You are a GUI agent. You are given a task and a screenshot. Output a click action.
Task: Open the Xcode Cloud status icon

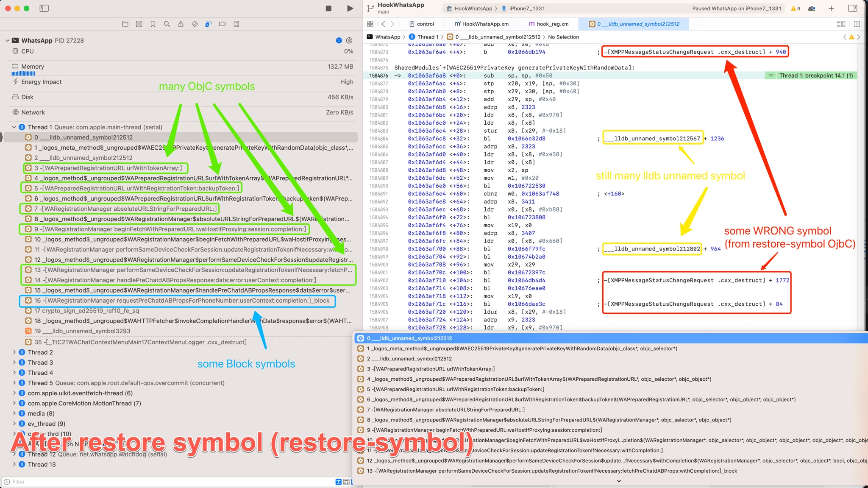point(812,8)
